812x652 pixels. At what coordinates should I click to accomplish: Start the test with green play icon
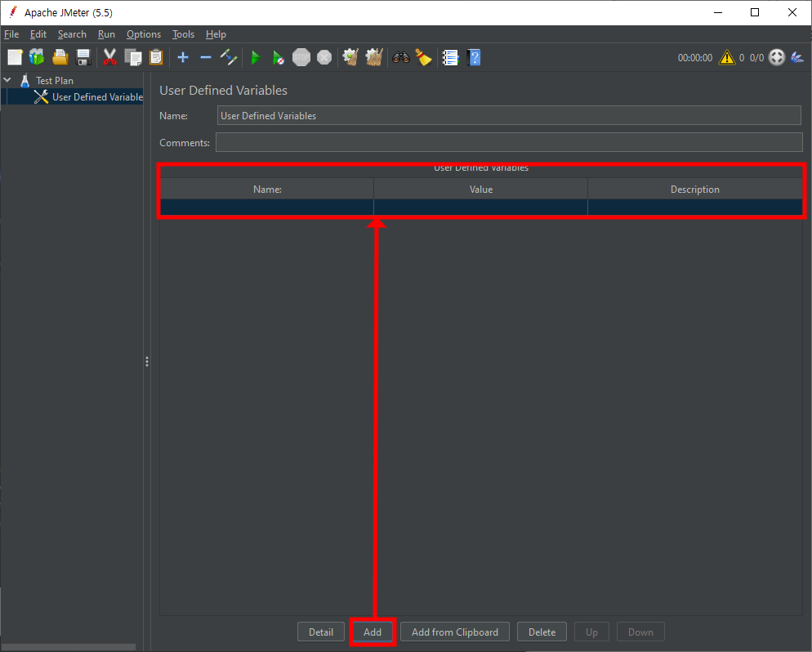tap(256, 57)
